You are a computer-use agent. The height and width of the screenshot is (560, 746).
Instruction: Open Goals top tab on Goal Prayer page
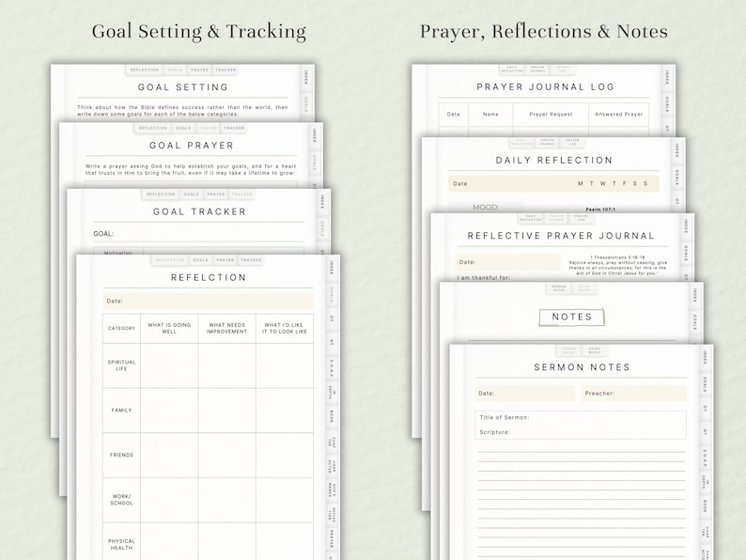click(x=183, y=128)
